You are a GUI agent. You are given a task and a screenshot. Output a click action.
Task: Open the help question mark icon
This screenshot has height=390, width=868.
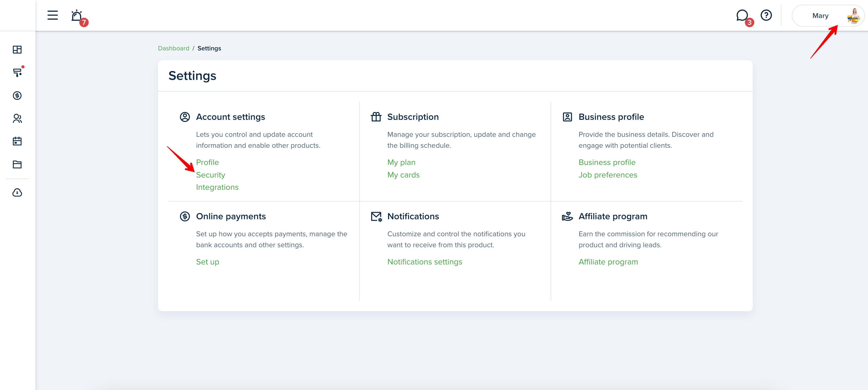click(x=766, y=15)
